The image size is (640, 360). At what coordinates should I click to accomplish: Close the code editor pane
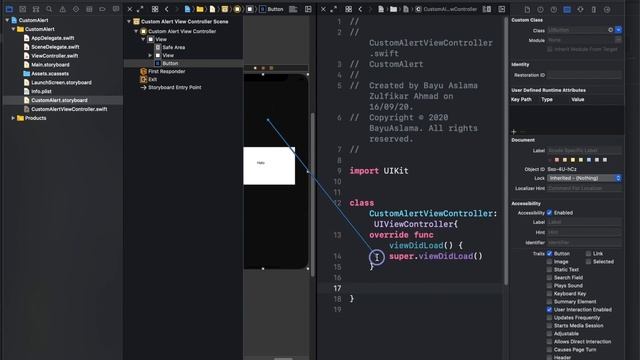click(323, 9)
